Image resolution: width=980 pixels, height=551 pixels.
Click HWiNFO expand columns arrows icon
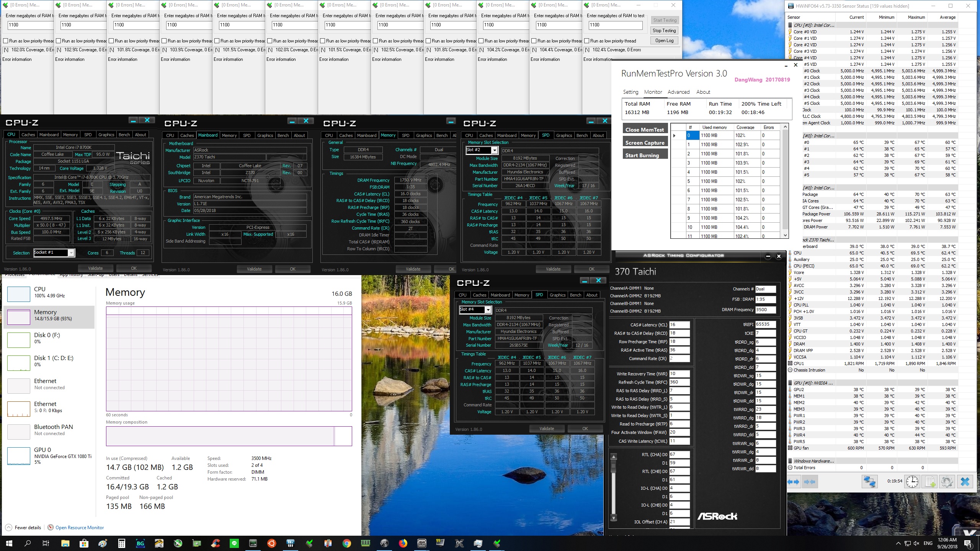pyautogui.click(x=794, y=482)
